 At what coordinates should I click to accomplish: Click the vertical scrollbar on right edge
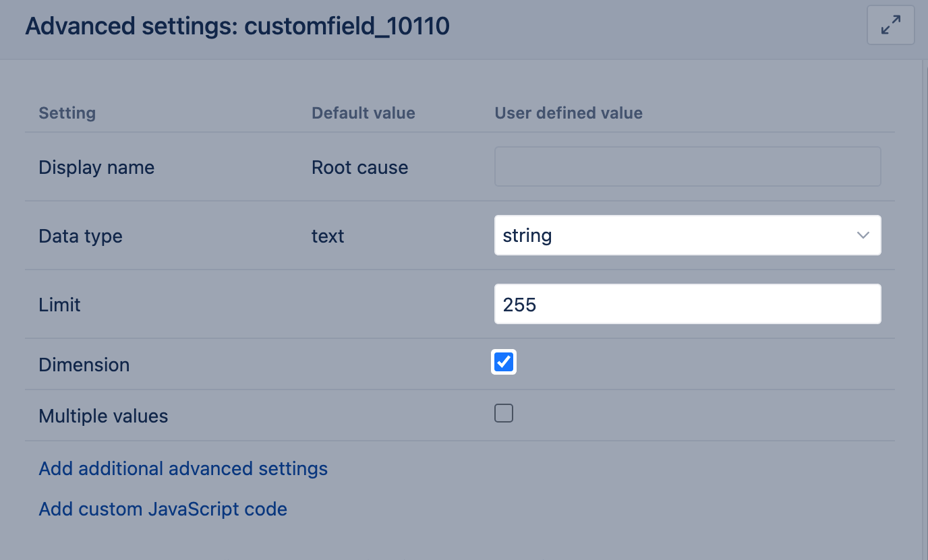[923, 303]
